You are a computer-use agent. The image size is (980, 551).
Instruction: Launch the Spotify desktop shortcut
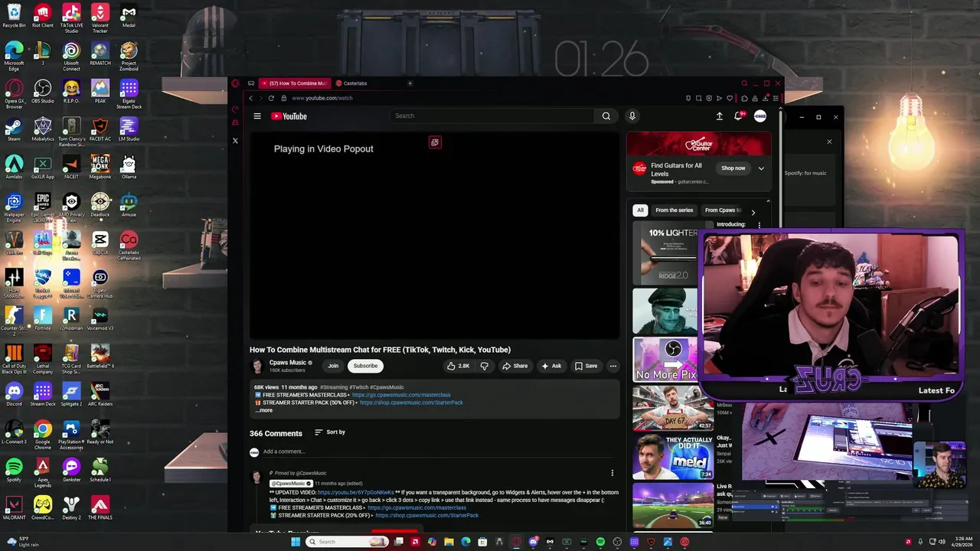pos(14,470)
